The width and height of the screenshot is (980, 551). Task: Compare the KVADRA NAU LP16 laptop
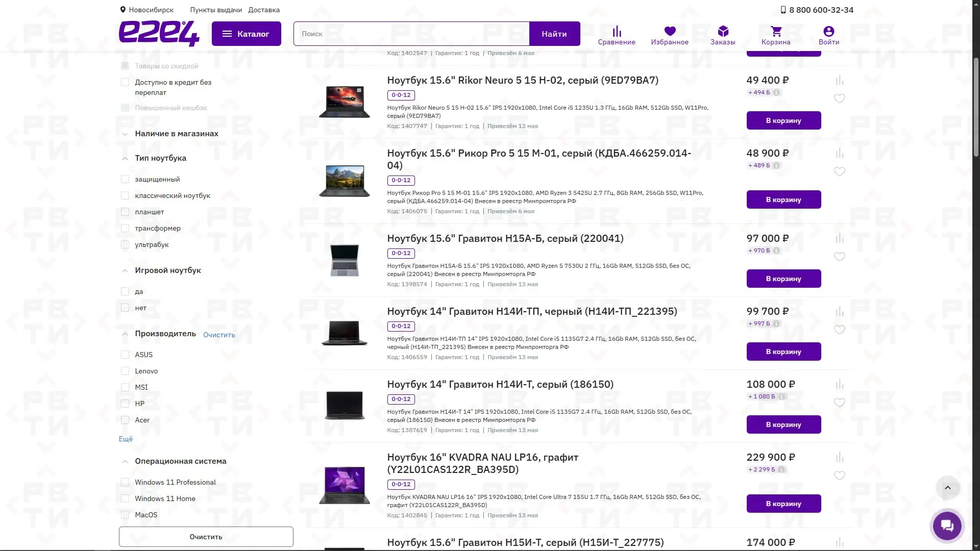pyautogui.click(x=840, y=457)
